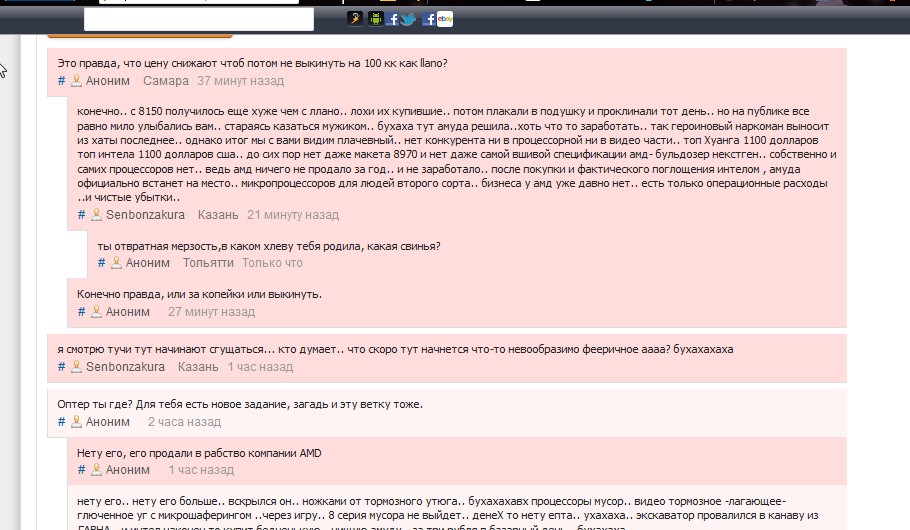Viewport: 910px width, 530px height.
Task: Click the white input field in toolbar
Action: [198, 19]
